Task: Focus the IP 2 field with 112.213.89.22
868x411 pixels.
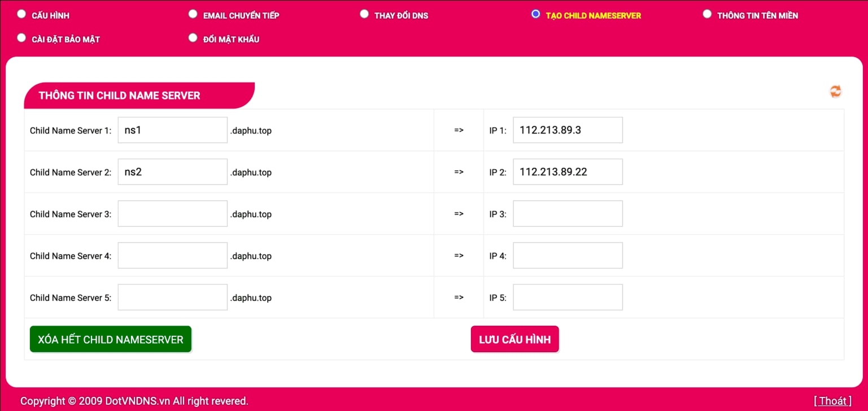Action: (x=568, y=172)
